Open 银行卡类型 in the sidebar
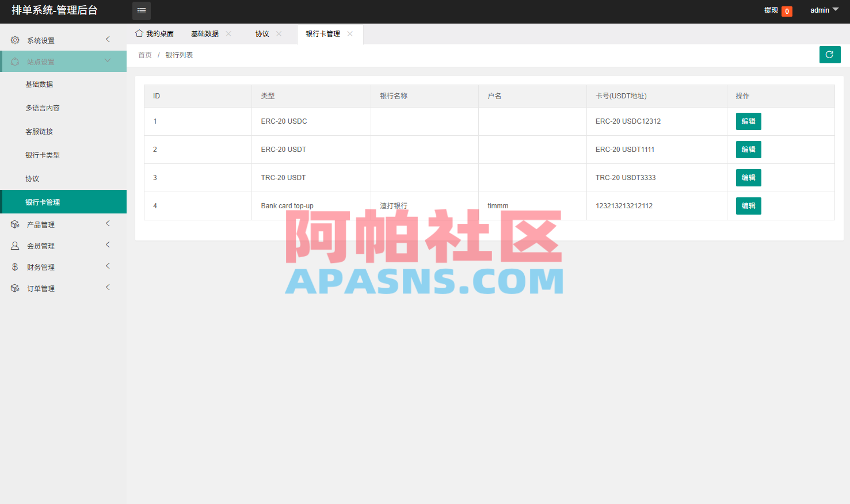The width and height of the screenshot is (850, 504). pos(63,155)
